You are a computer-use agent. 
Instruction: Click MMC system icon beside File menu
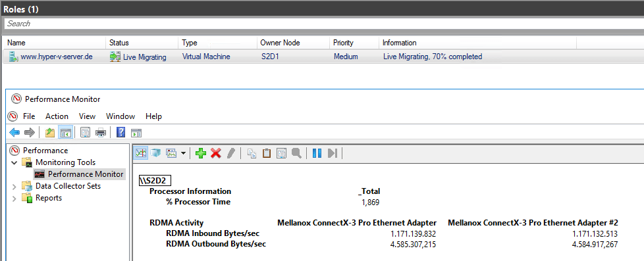click(13, 116)
